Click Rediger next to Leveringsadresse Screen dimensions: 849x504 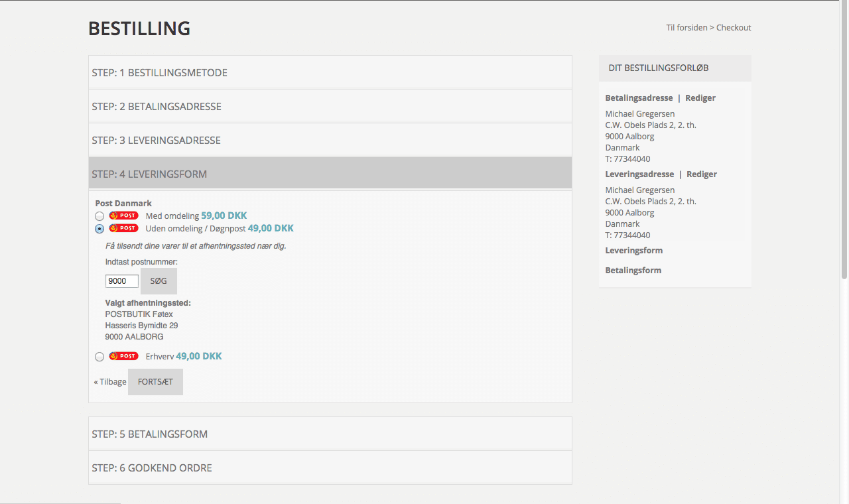pos(701,174)
